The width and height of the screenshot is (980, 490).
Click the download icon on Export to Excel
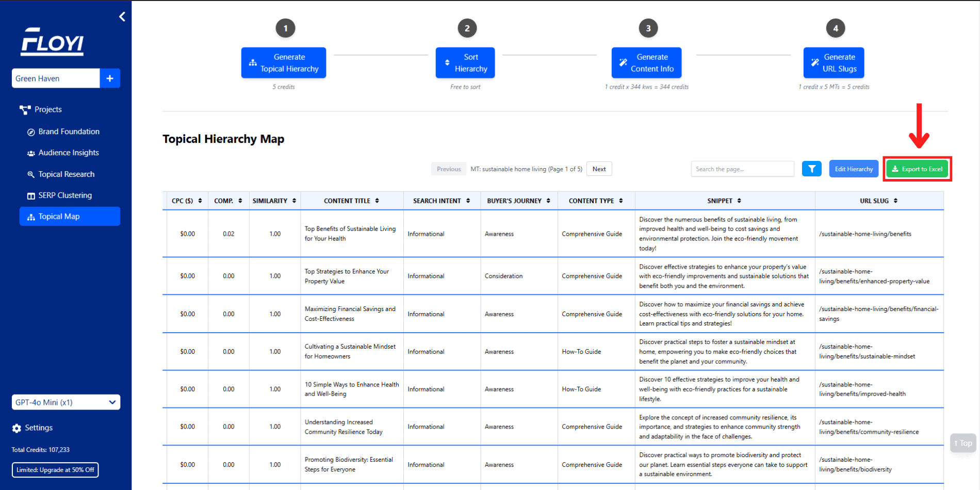pos(895,169)
